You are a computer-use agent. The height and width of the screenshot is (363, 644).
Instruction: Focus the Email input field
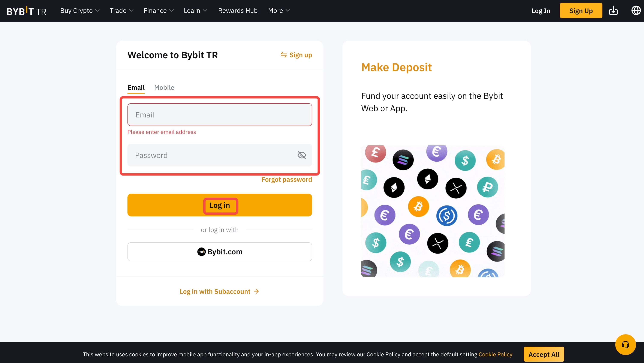pyautogui.click(x=220, y=115)
